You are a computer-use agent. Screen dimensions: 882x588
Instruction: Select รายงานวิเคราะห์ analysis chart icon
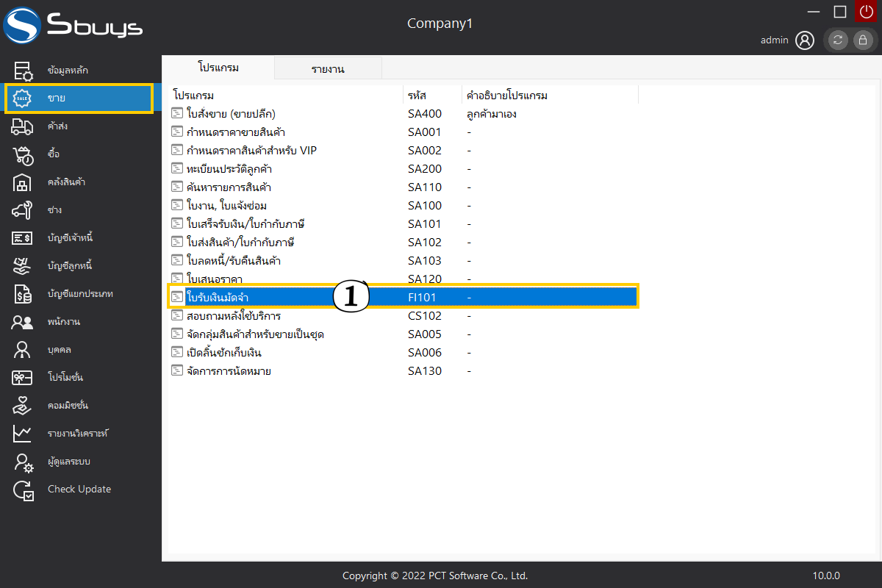[23, 434]
